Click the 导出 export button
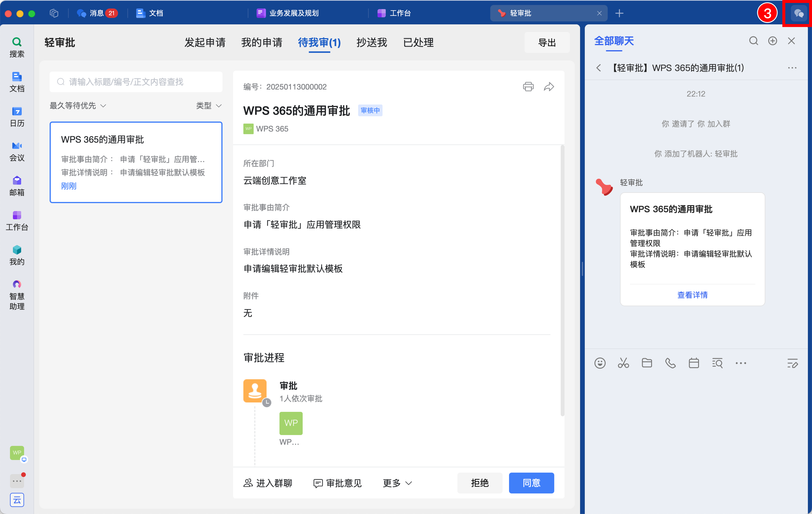Viewport: 812px width, 514px height. click(547, 43)
